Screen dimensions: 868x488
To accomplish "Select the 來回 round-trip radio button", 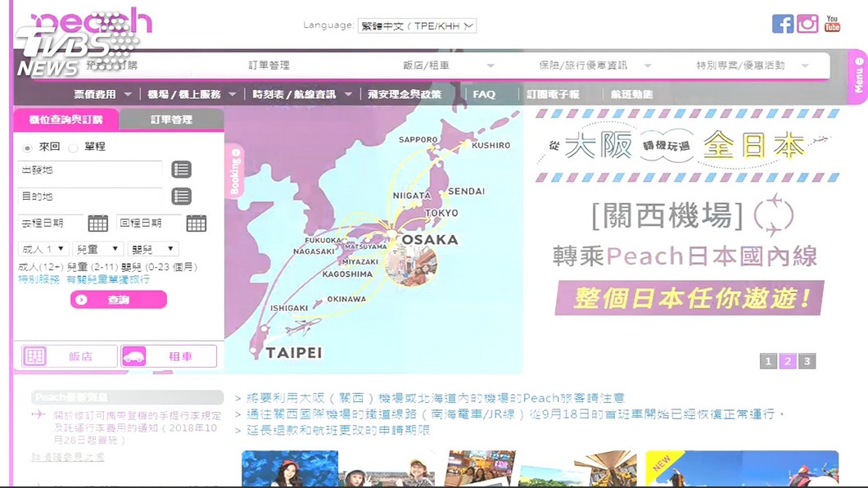I will point(27,147).
